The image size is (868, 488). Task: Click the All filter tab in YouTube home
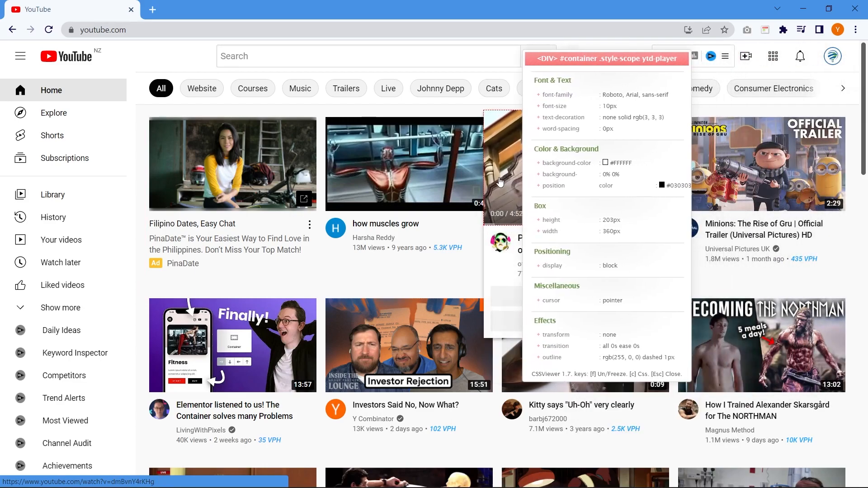pyautogui.click(x=160, y=88)
